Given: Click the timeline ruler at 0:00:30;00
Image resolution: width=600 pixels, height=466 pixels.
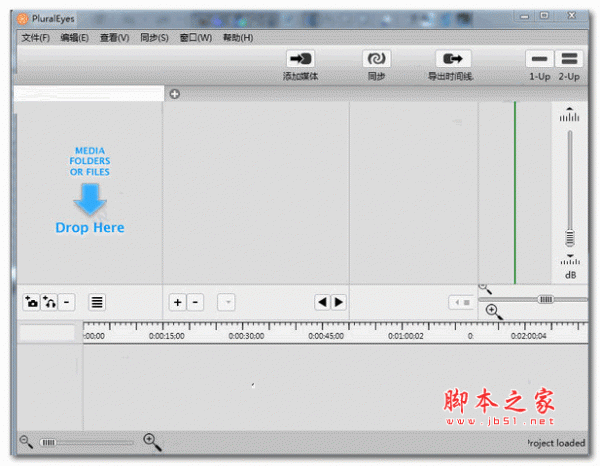Looking at the screenshot, I should pos(246,336).
